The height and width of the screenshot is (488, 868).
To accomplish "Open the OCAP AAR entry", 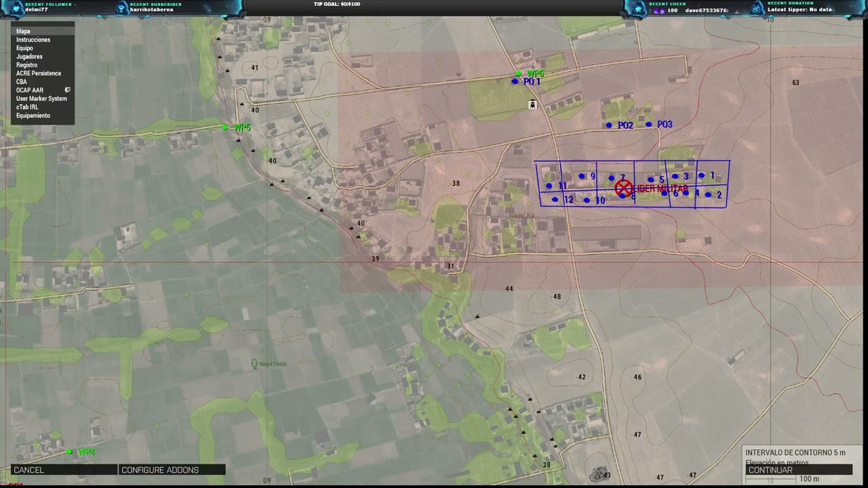I will [43, 90].
